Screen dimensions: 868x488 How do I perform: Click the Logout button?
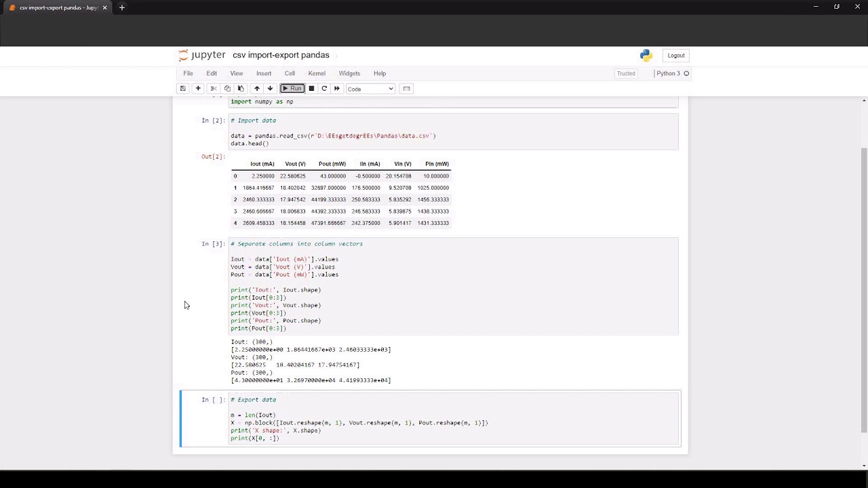pyautogui.click(x=676, y=56)
